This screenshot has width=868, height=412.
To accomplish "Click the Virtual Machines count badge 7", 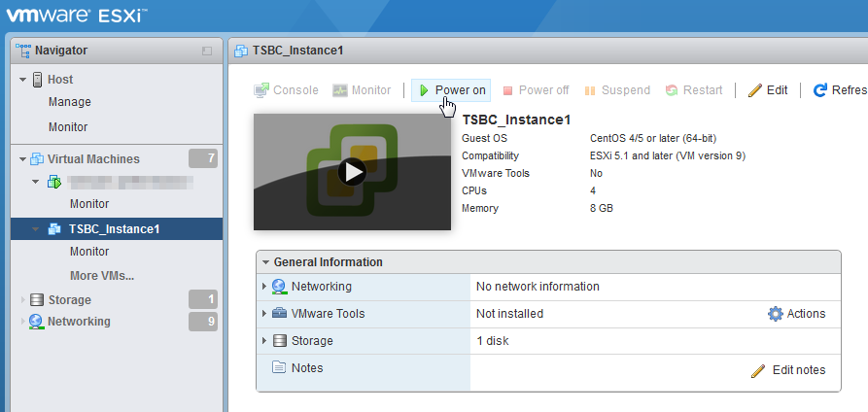I will pyautogui.click(x=203, y=159).
